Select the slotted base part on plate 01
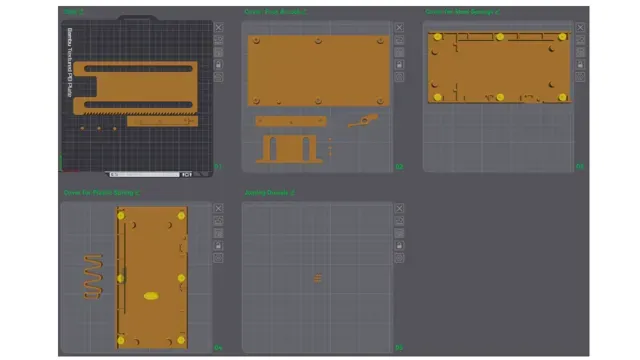Screen dimensions: 640x360 (x=136, y=87)
